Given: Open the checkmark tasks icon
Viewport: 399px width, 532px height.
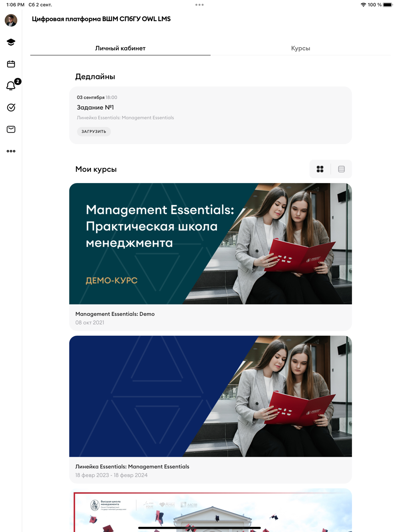Looking at the screenshot, I should (x=11, y=107).
